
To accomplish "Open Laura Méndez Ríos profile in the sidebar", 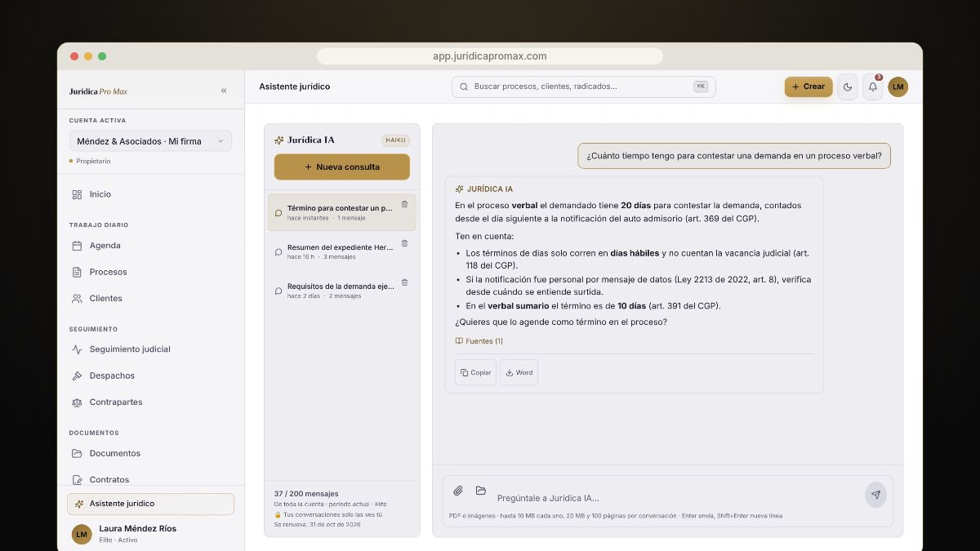I will (x=150, y=534).
